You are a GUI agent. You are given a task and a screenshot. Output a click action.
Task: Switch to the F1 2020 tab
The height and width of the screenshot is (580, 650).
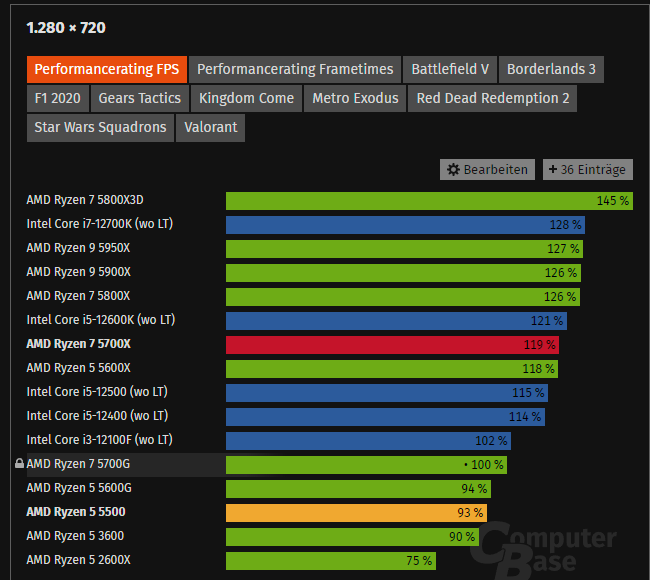tap(58, 99)
